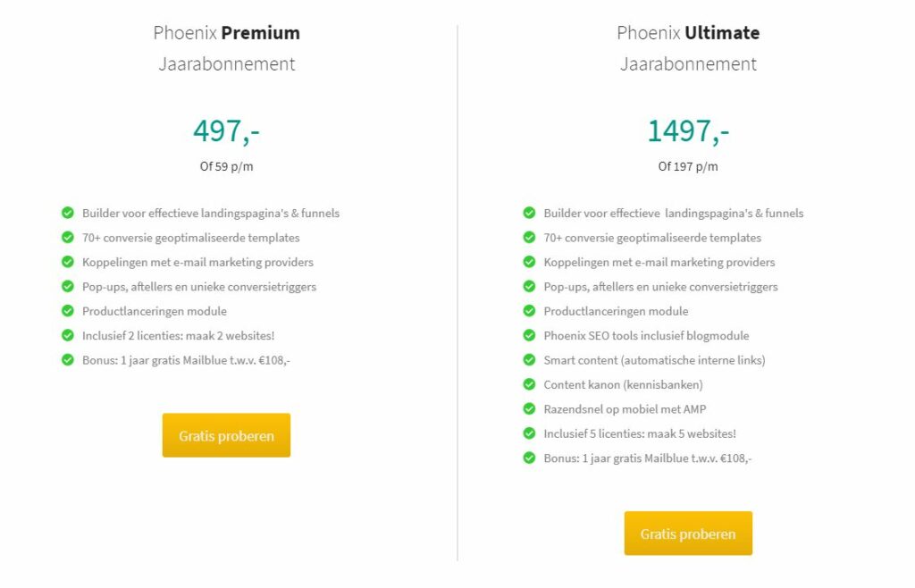
Task: Click the Of 197 p/m label
Action: (688, 166)
